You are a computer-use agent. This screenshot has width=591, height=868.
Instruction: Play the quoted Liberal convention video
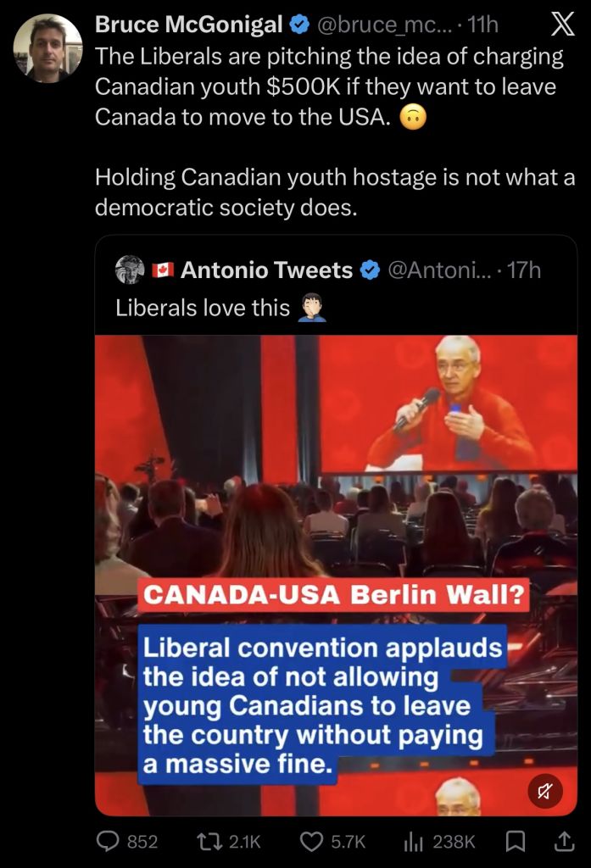pyautogui.click(x=337, y=576)
